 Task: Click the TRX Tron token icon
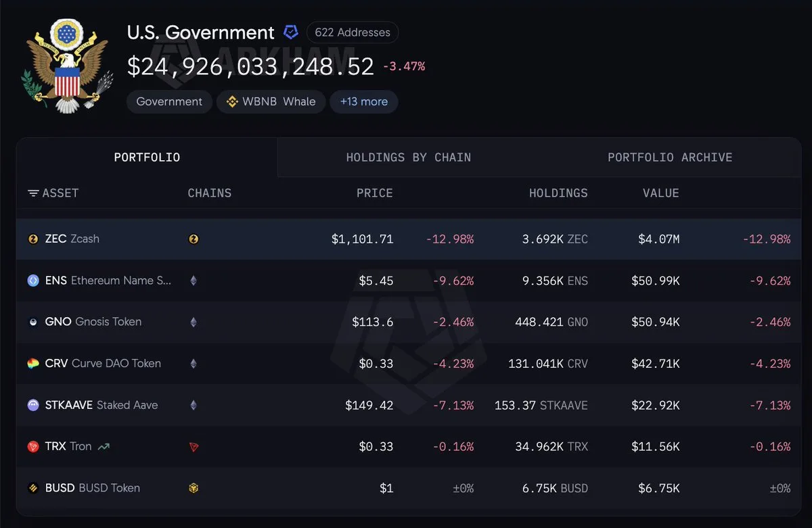[33, 447]
